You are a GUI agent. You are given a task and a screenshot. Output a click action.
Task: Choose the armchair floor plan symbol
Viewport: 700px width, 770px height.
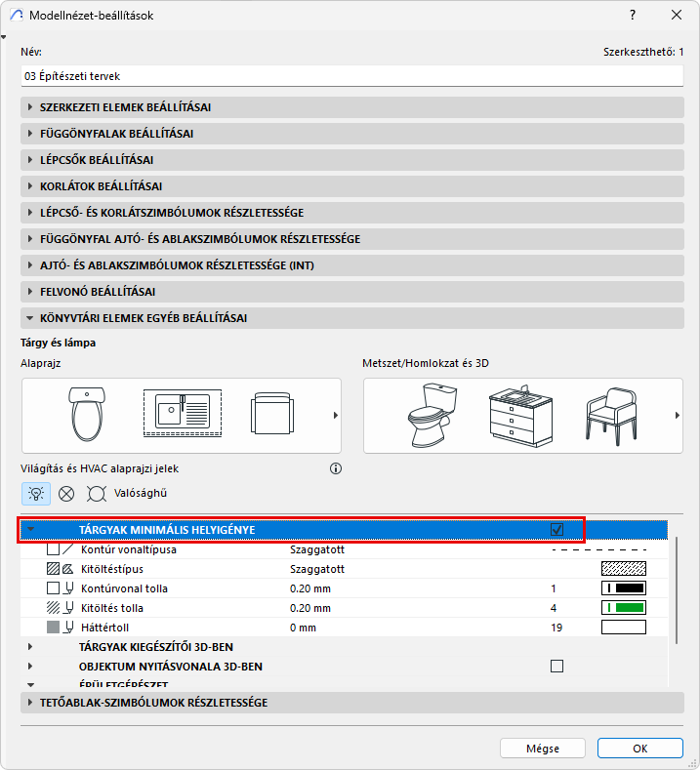tap(272, 414)
